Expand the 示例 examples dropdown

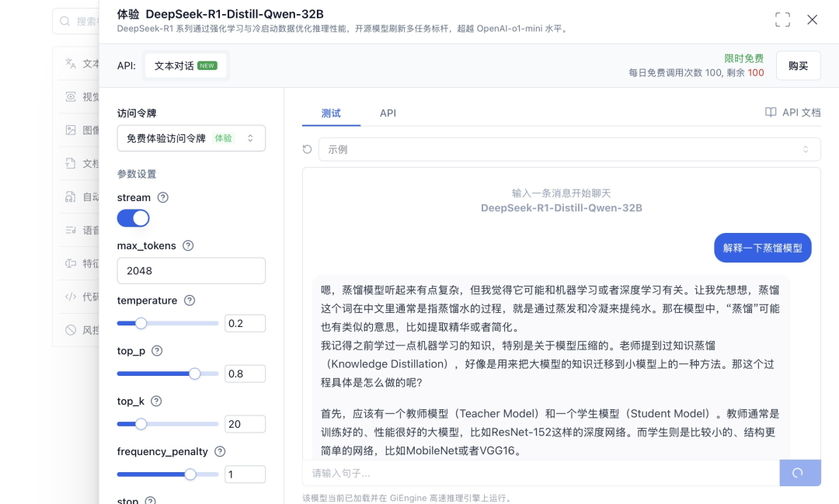pos(569,149)
